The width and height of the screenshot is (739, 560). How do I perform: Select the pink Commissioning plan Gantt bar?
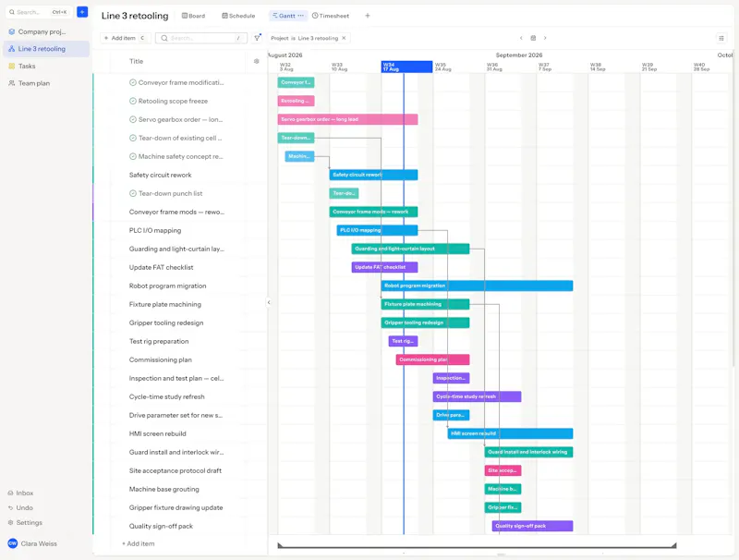(432, 359)
